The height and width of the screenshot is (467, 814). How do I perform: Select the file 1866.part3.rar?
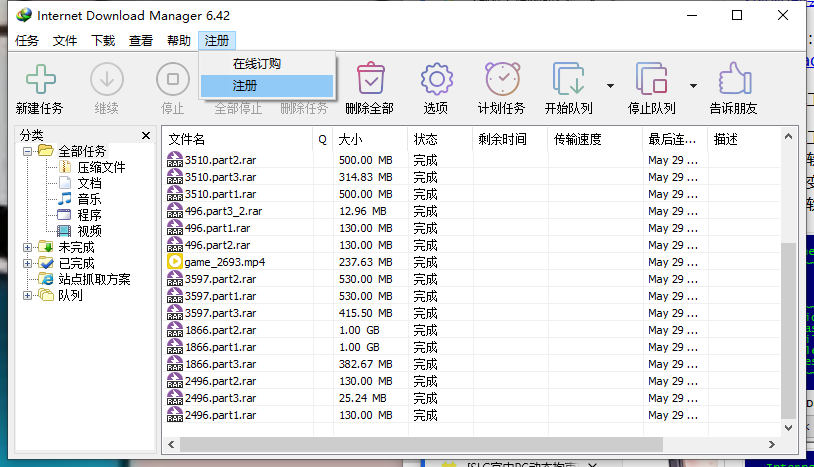[221, 364]
